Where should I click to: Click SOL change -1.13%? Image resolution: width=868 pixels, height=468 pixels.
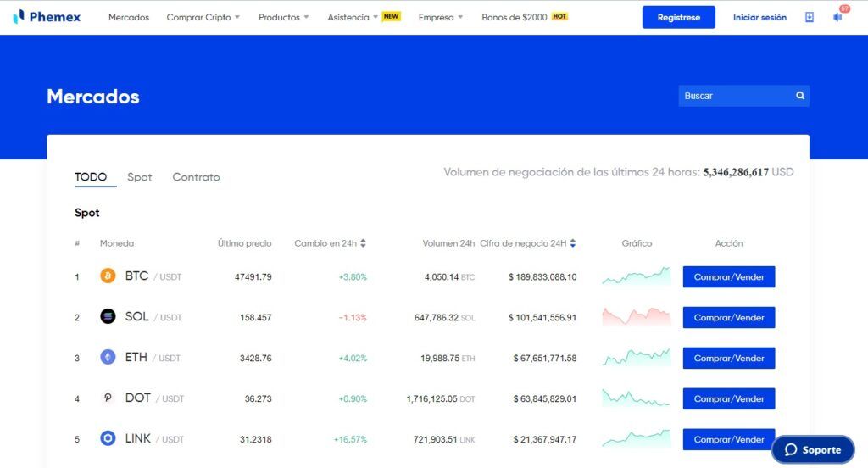[x=353, y=317]
